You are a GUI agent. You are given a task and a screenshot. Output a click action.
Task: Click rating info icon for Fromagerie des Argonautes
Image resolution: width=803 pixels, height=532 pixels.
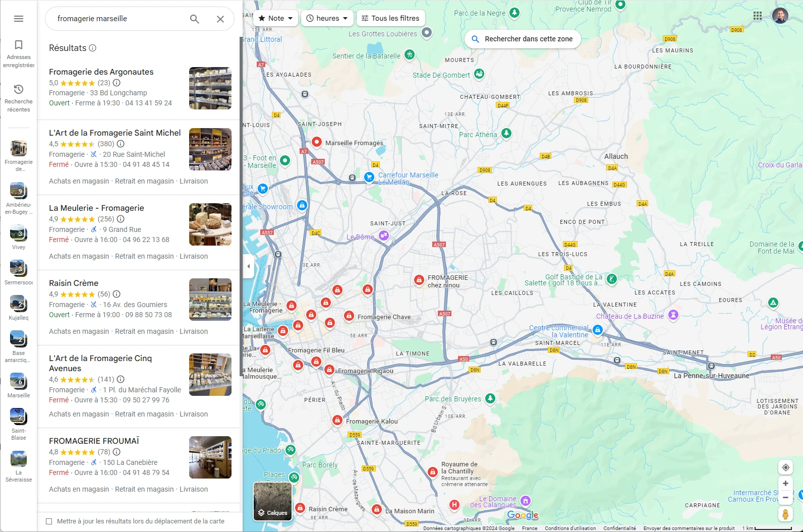117,83
